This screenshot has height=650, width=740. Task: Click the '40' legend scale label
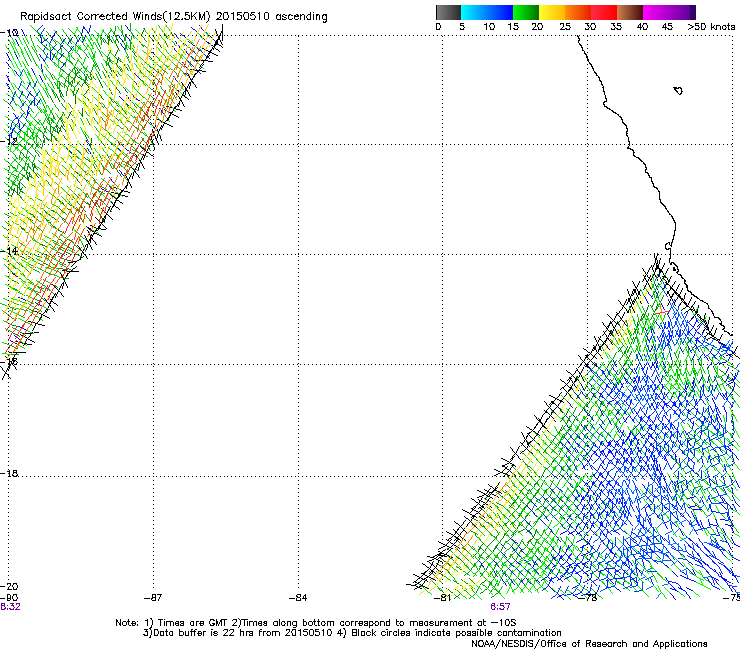coord(642,26)
